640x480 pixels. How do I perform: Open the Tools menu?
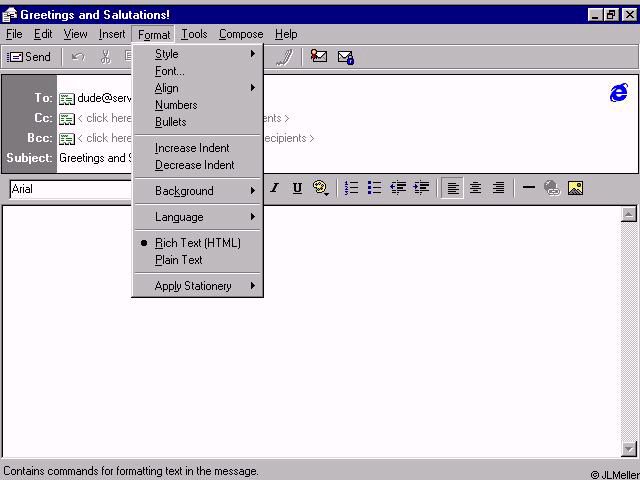pos(194,34)
